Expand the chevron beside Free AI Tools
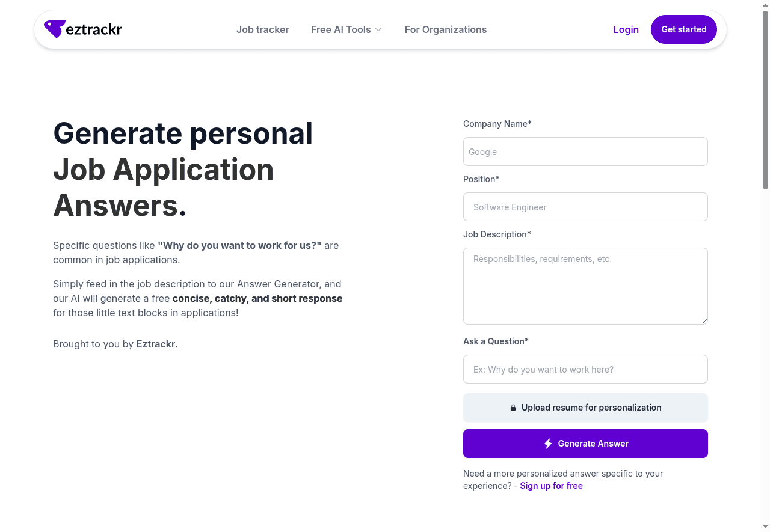The height and width of the screenshot is (532, 770). pos(378,29)
